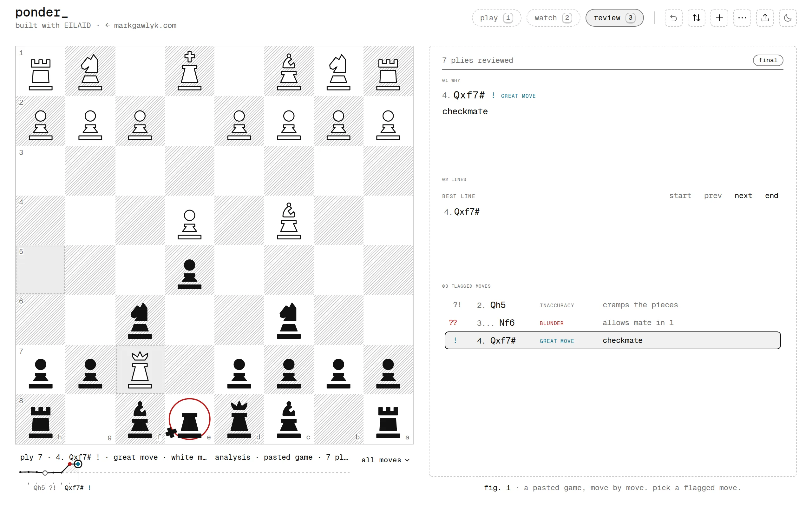
Task: Click the circled black king on e8
Action: click(190, 419)
